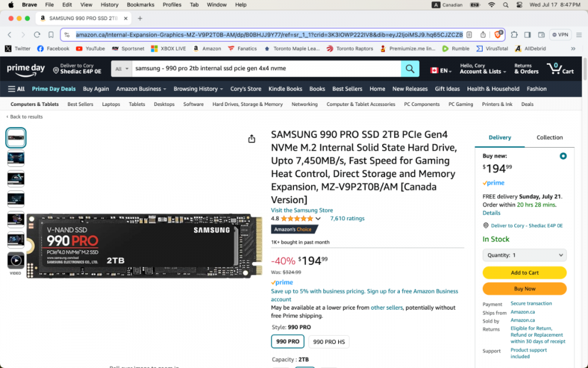Screen dimensions: 588x368
Task: Open Brave's sidebar panel icon
Action: (527, 35)
